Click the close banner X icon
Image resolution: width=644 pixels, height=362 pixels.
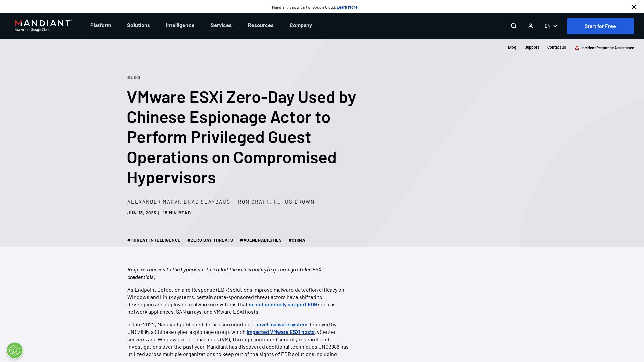[634, 7]
